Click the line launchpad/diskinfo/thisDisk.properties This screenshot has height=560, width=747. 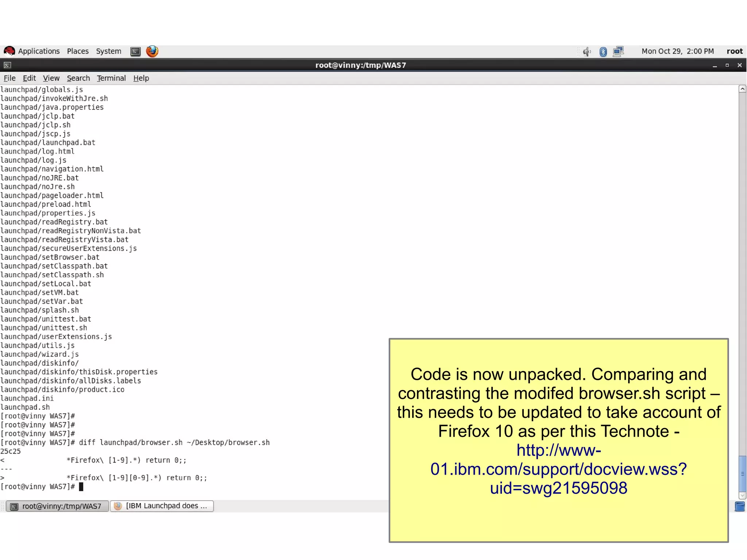(79, 372)
